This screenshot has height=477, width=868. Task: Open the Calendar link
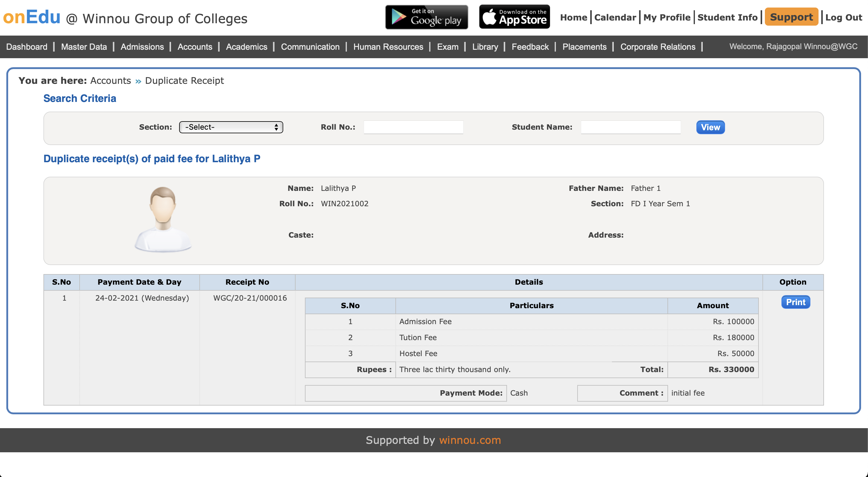[x=615, y=17]
